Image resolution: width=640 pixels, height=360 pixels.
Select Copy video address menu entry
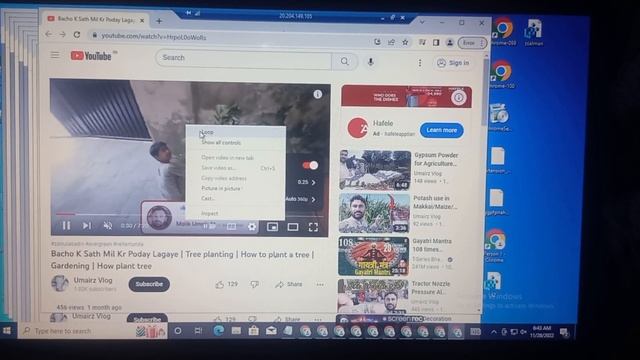tap(236, 178)
